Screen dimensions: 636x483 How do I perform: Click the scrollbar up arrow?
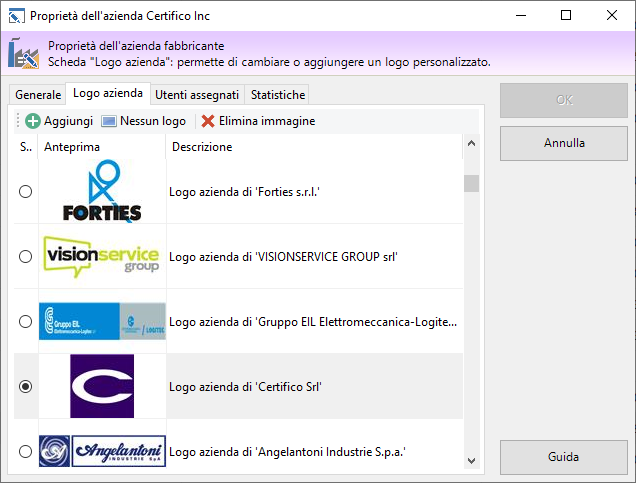click(471, 143)
